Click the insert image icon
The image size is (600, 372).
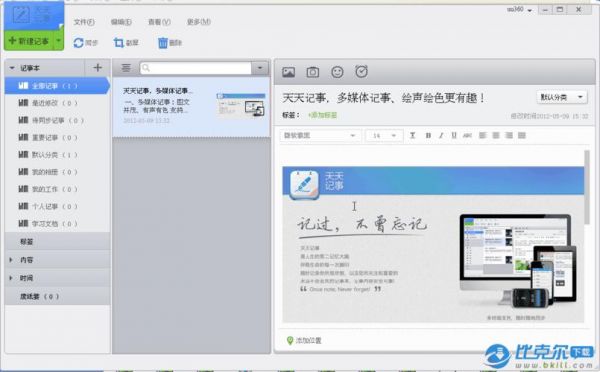(289, 72)
